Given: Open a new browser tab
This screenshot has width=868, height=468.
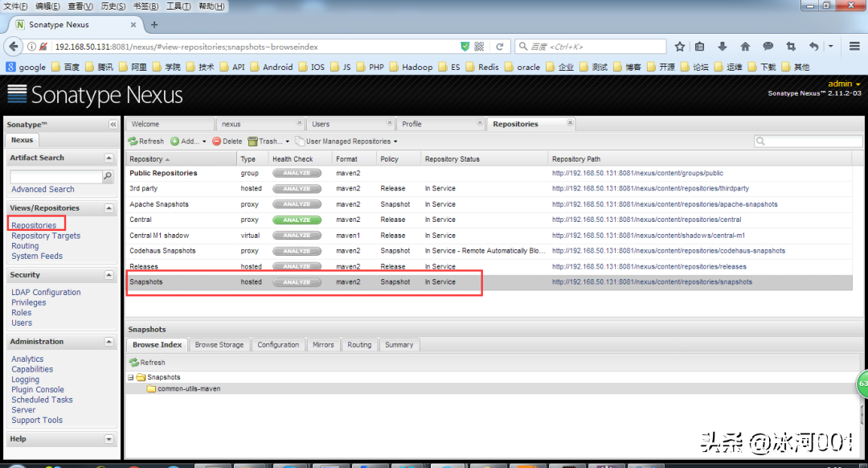Looking at the screenshot, I should pyautogui.click(x=154, y=24).
